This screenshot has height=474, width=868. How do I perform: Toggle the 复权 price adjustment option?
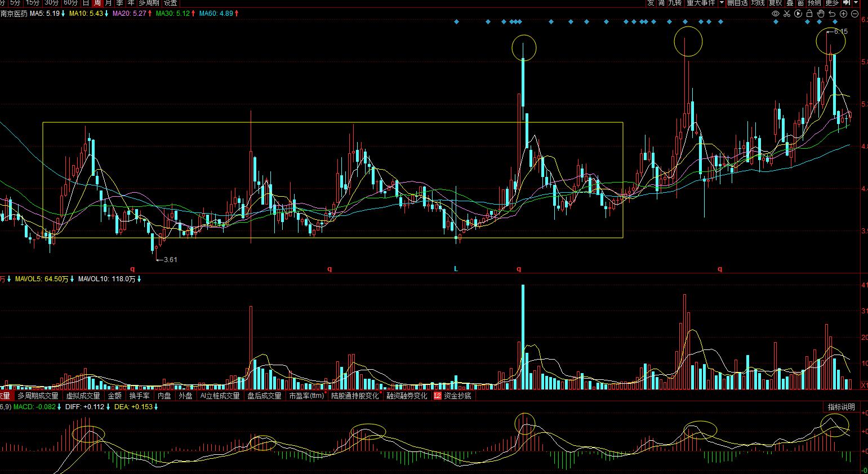click(775, 3)
